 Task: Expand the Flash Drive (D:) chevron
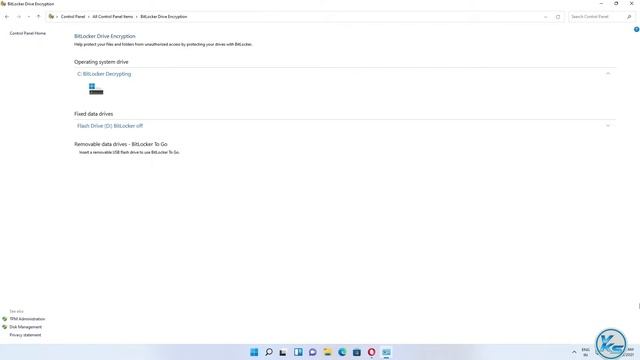tap(608, 126)
